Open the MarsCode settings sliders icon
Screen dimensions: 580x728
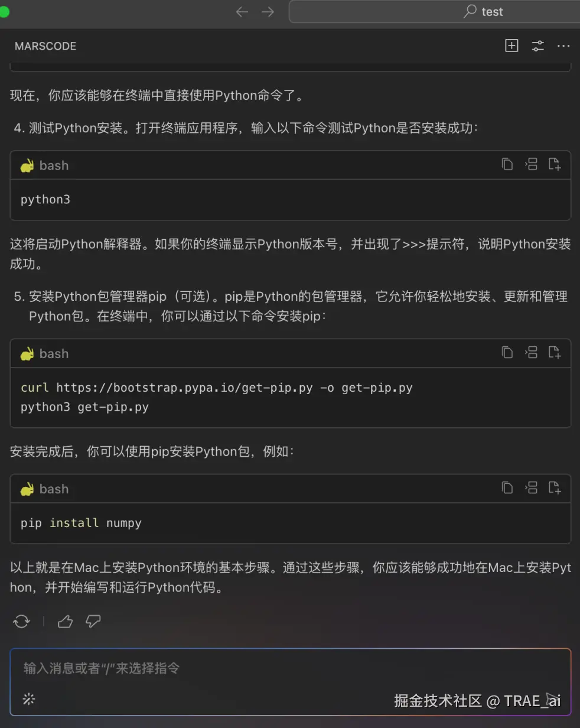pyautogui.click(x=537, y=45)
